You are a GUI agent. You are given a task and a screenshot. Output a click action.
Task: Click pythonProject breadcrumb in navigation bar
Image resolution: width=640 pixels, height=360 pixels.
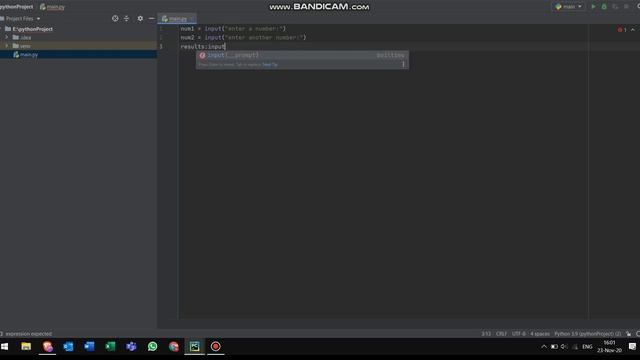[16, 7]
